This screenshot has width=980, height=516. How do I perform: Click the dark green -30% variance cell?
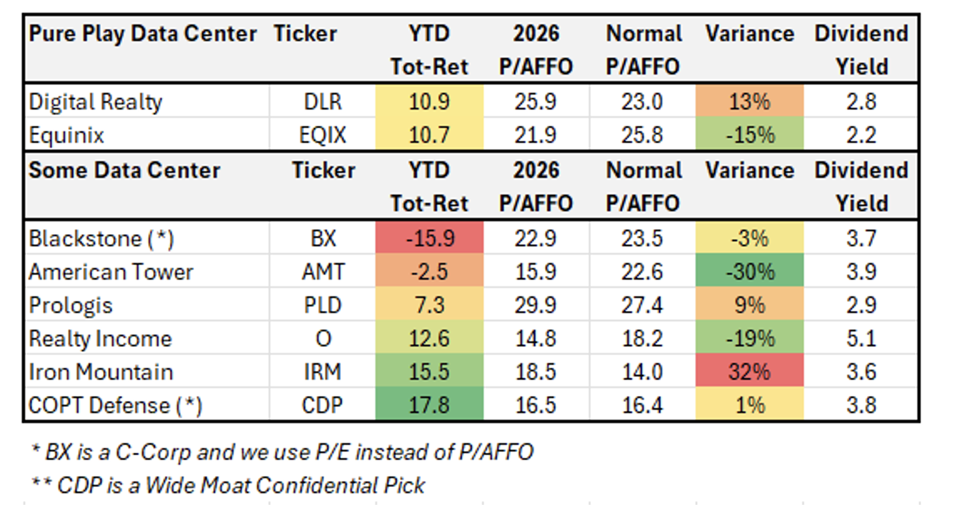coord(749,272)
